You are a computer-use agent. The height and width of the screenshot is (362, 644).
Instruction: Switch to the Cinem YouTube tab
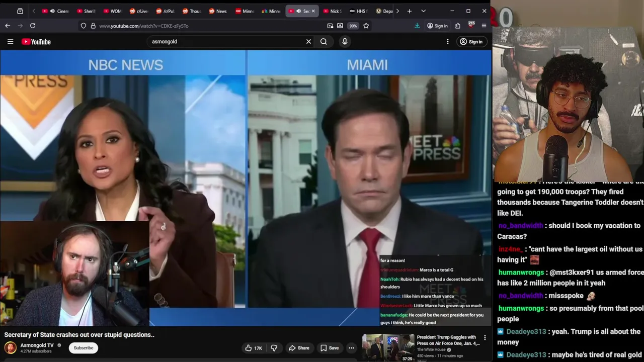click(55, 11)
